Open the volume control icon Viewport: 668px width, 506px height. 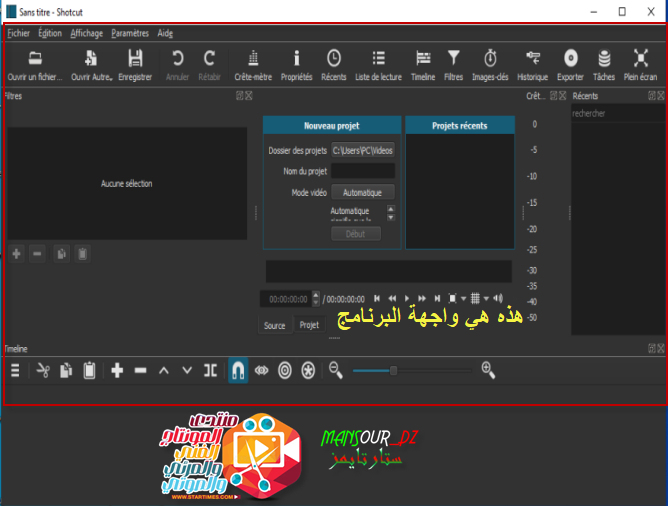(498, 299)
